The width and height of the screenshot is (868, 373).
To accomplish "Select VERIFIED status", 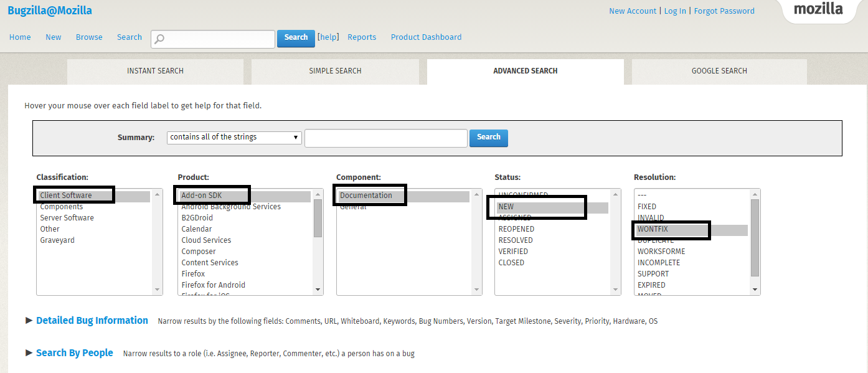I will point(552,252).
